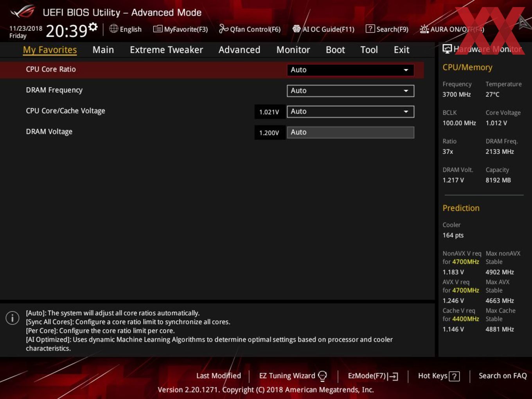Click the 100.00 MHz BCLK value
The width and height of the screenshot is (532, 399).
[459, 123]
